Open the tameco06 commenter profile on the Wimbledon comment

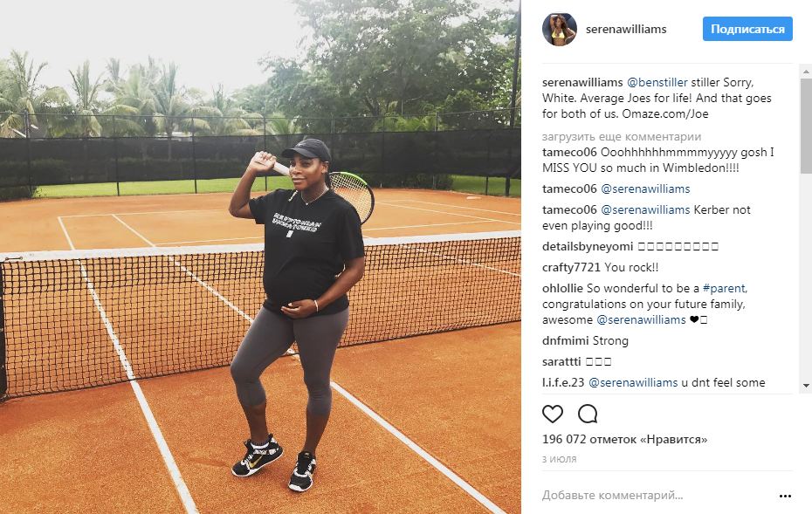(x=569, y=152)
